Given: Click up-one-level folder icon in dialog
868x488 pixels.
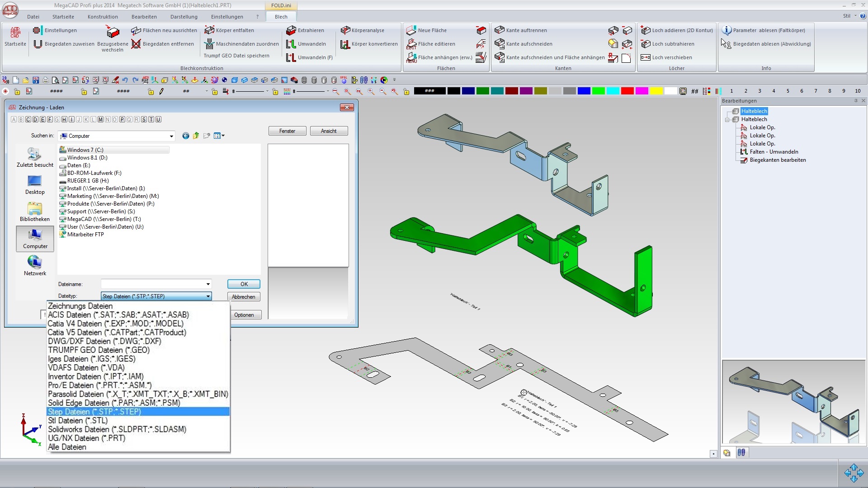Looking at the screenshot, I should coord(196,136).
